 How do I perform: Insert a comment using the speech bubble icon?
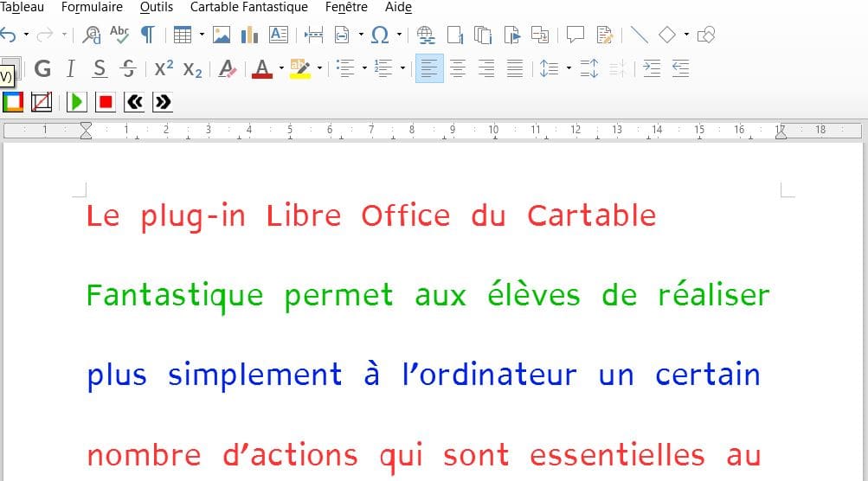click(575, 35)
